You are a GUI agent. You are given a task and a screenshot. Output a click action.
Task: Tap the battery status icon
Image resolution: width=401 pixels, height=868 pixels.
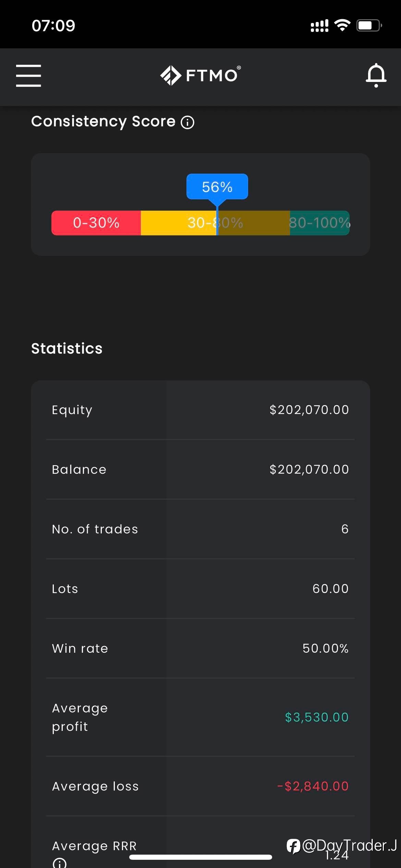369,25
